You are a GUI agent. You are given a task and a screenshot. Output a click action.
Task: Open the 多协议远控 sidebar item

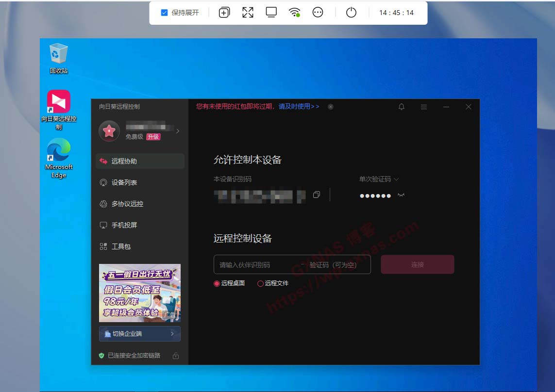coord(140,204)
